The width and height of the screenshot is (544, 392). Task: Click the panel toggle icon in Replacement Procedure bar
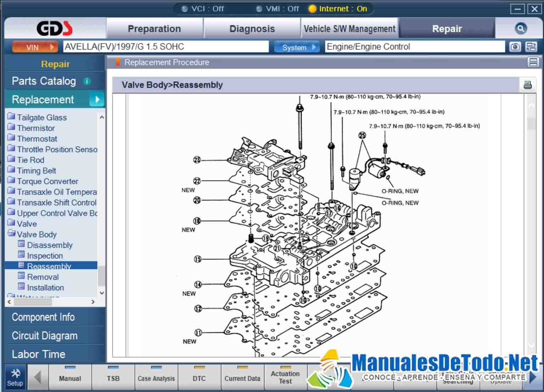tap(533, 62)
